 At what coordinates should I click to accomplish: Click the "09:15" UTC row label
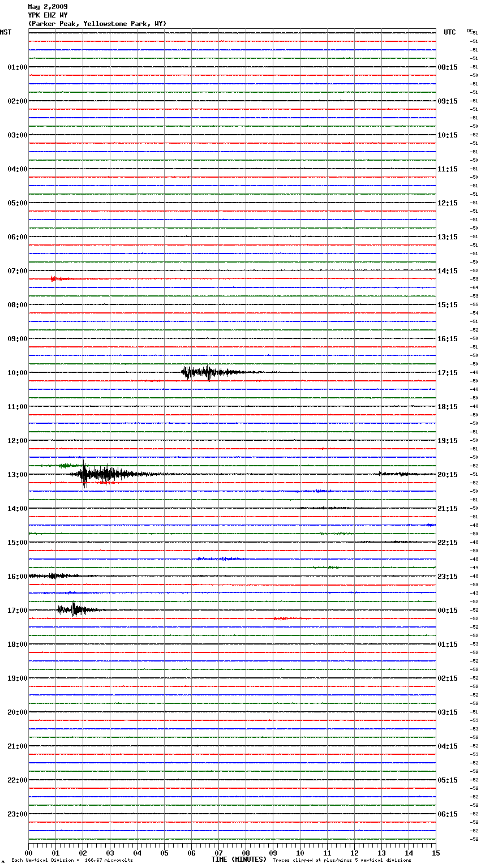pos(448,101)
